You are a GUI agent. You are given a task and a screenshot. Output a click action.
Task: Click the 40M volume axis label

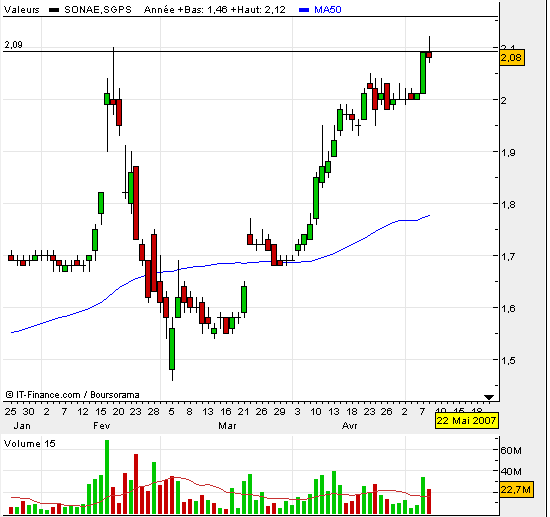click(511, 472)
